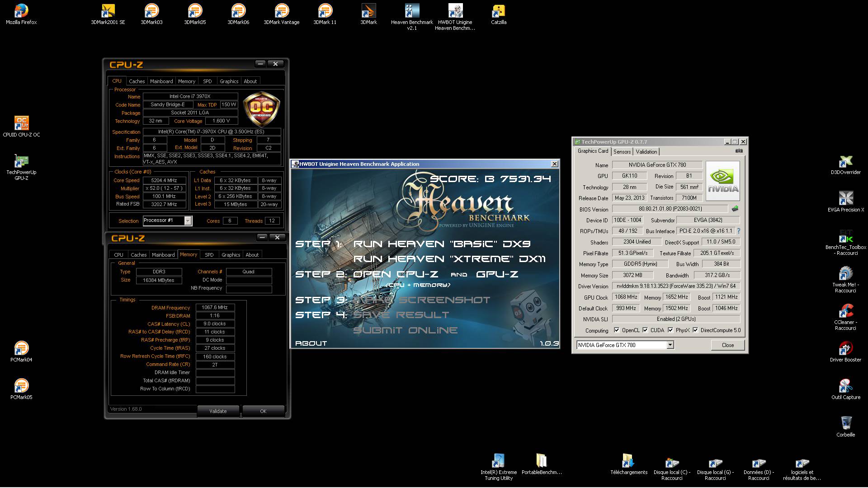Toggle CUDA checkbox in GPU-Z
The height and width of the screenshot is (488, 868).
point(645,330)
